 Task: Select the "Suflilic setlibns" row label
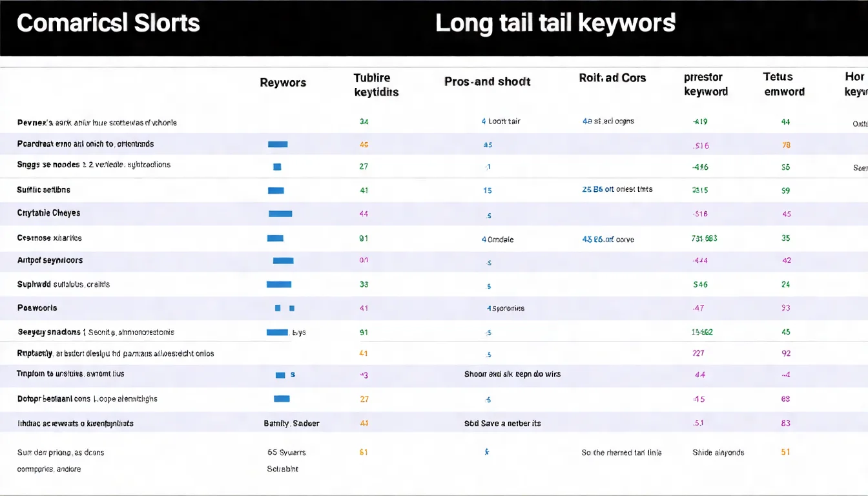click(43, 190)
